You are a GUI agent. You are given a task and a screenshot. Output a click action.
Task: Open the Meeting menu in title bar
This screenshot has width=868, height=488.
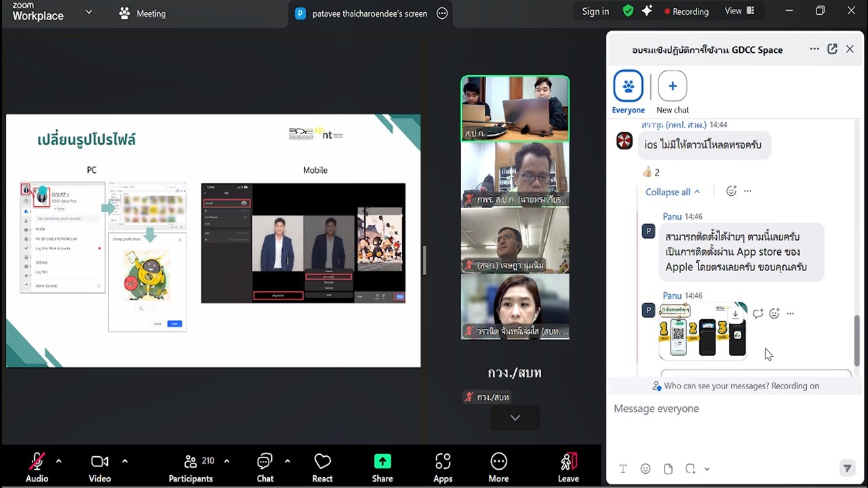click(x=142, y=14)
